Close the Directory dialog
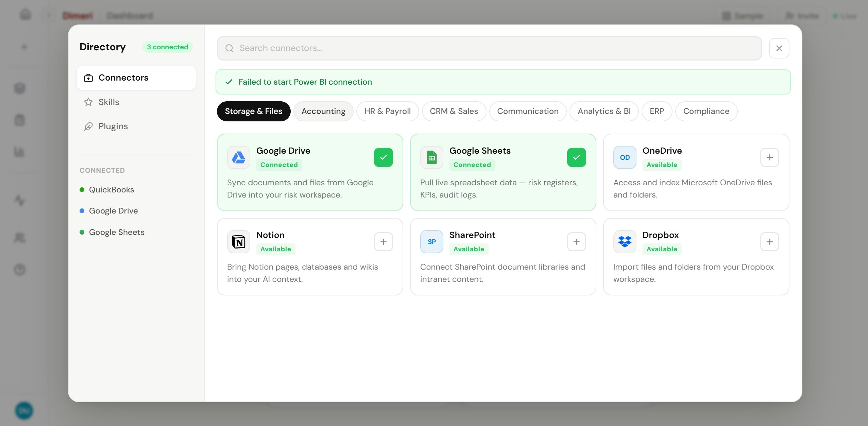Viewport: 868px width, 426px height. 779,48
